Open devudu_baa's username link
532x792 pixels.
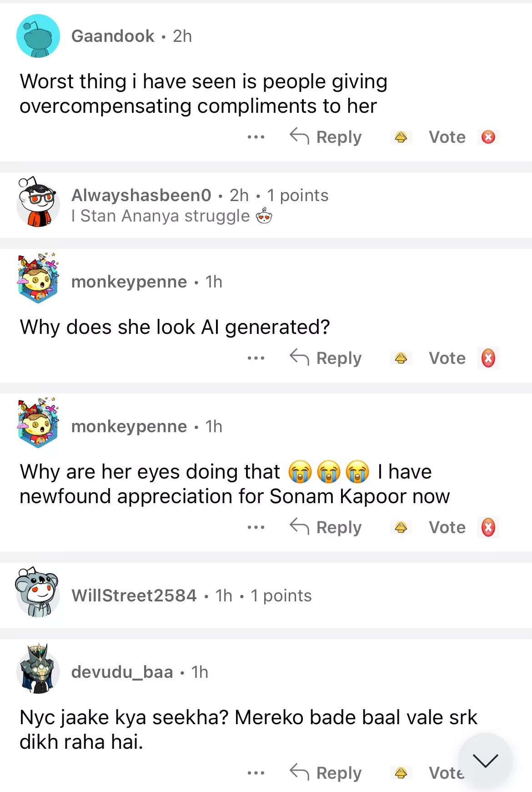tap(122, 672)
